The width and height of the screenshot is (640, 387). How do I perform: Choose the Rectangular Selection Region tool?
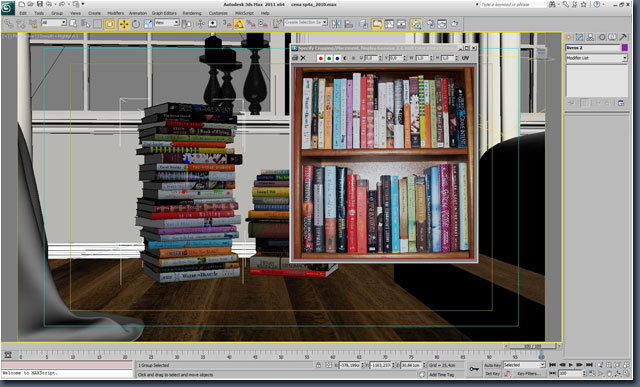click(x=97, y=24)
